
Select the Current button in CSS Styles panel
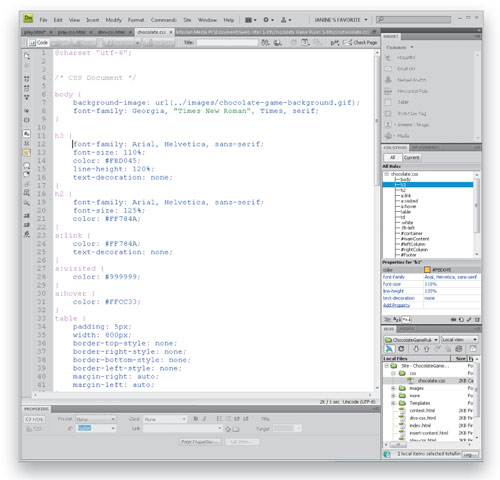tap(412, 157)
